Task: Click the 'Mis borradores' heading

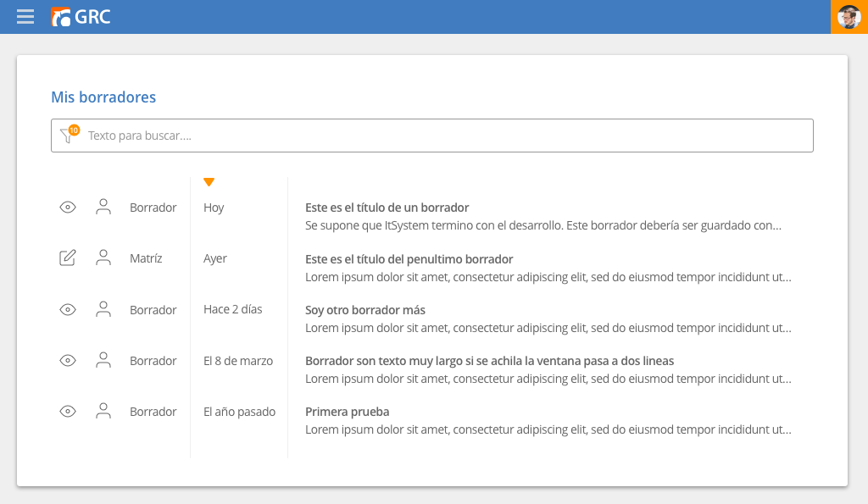Action: point(103,97)
